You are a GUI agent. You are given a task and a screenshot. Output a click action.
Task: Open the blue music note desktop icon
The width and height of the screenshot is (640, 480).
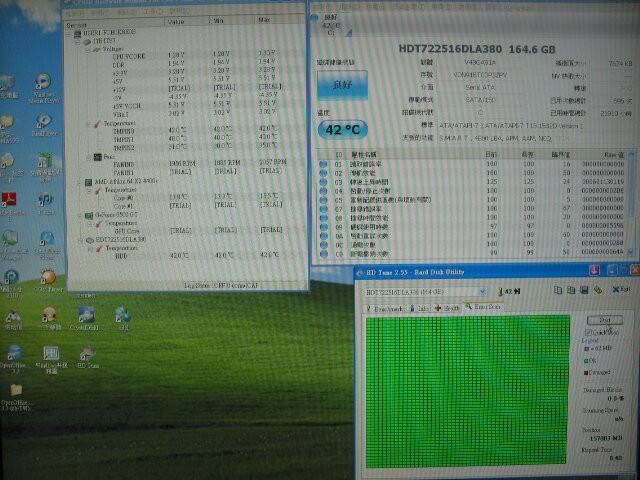45,200
